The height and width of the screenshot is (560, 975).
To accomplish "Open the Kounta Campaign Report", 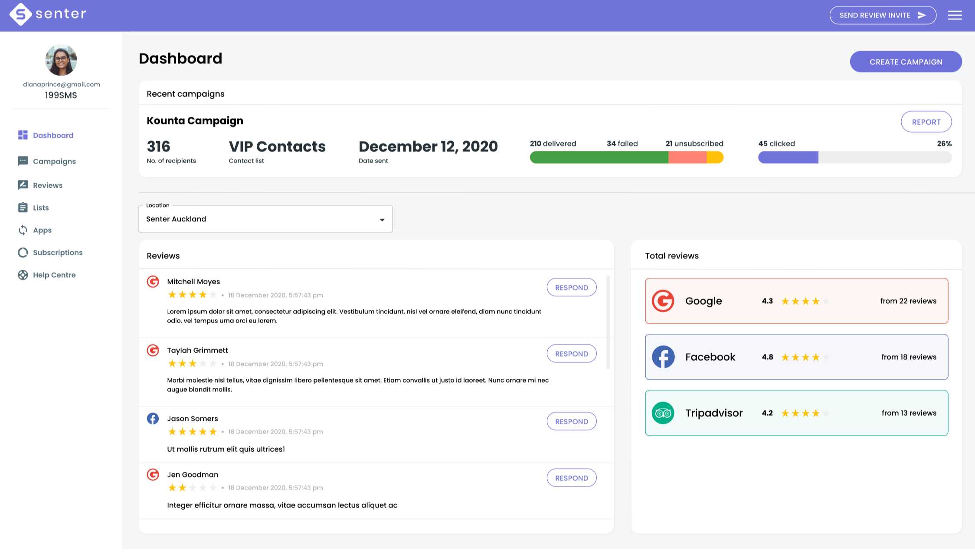I will (926, 122).
